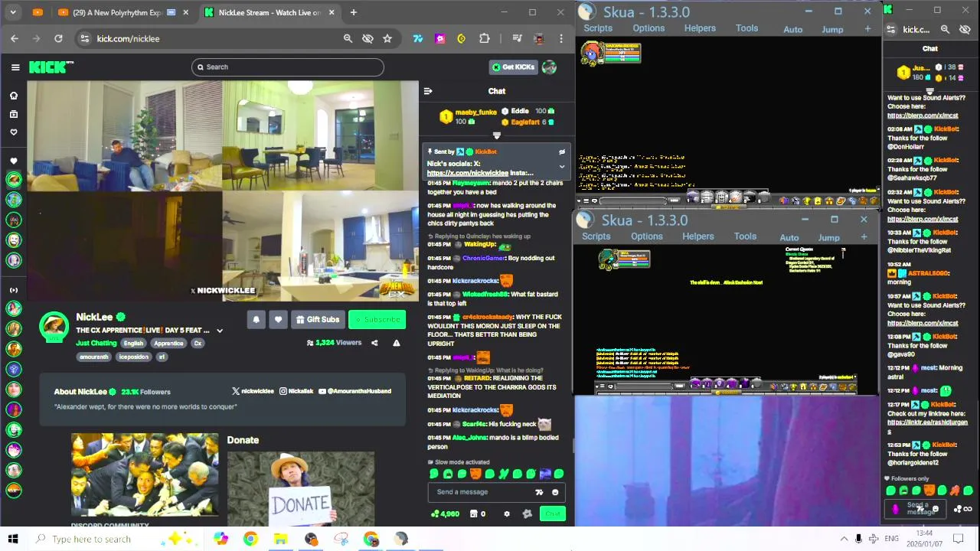Image resolution: width=980 pixels, height=551 pixels.
Task: Click the green Chat send button
Action: tap(553, 514)
